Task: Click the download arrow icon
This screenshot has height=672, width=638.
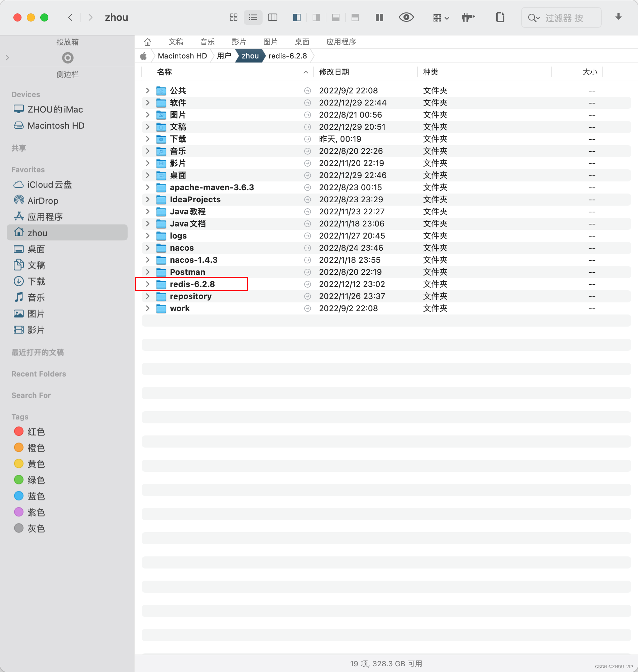Action: 618,17
